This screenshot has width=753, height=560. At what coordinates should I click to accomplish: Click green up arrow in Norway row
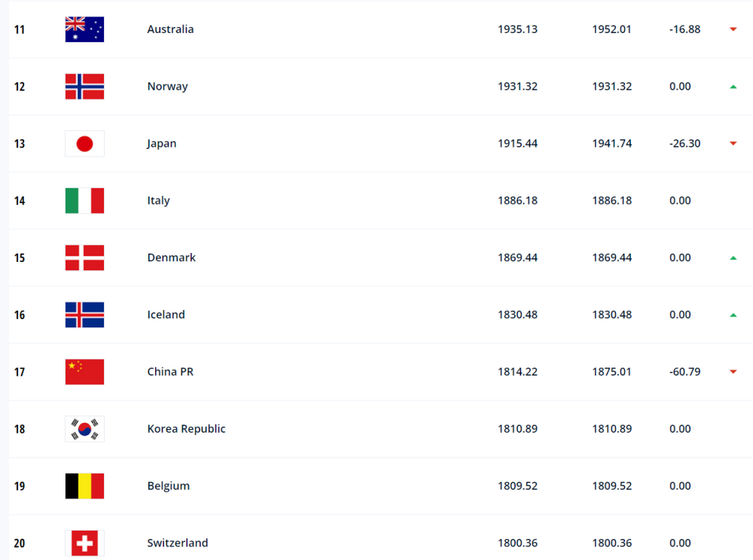733,87
